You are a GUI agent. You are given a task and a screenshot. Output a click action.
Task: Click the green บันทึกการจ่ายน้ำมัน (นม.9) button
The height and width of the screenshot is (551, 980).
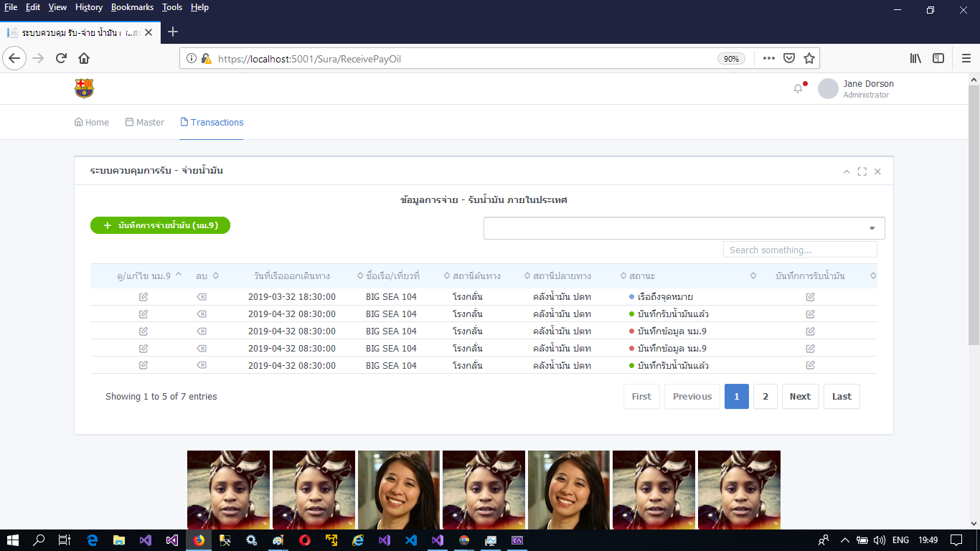(160, 225)
